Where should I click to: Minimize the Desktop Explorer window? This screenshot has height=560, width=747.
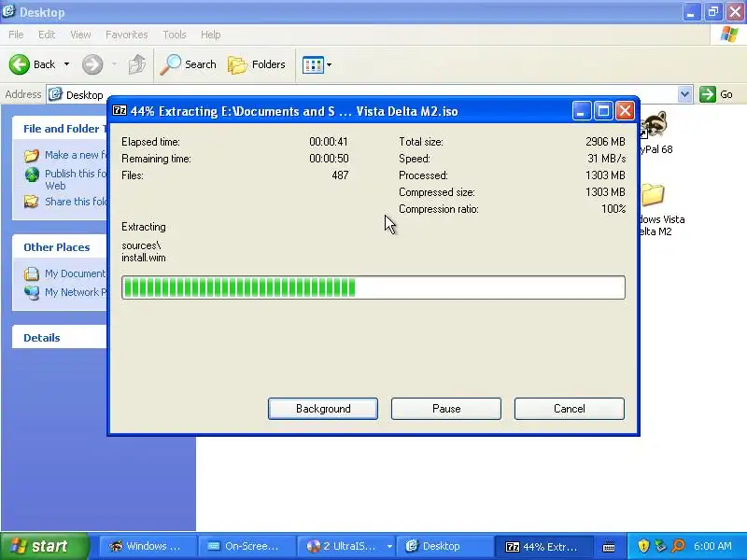690,12
